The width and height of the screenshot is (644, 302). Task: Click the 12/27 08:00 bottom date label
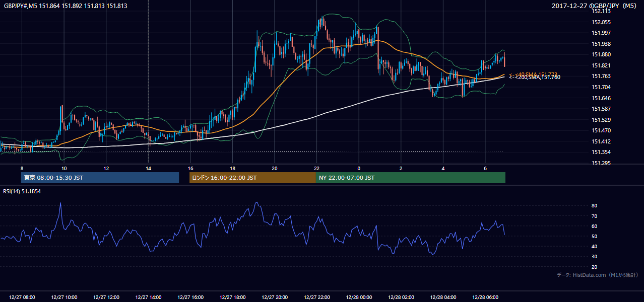[x=22, y=297]
